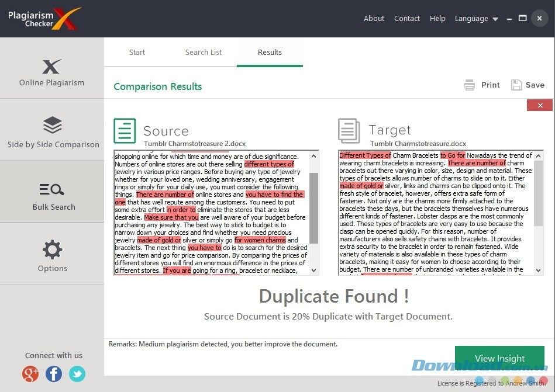Click highlighted 'for women charms' in Source

pos(260,240)
